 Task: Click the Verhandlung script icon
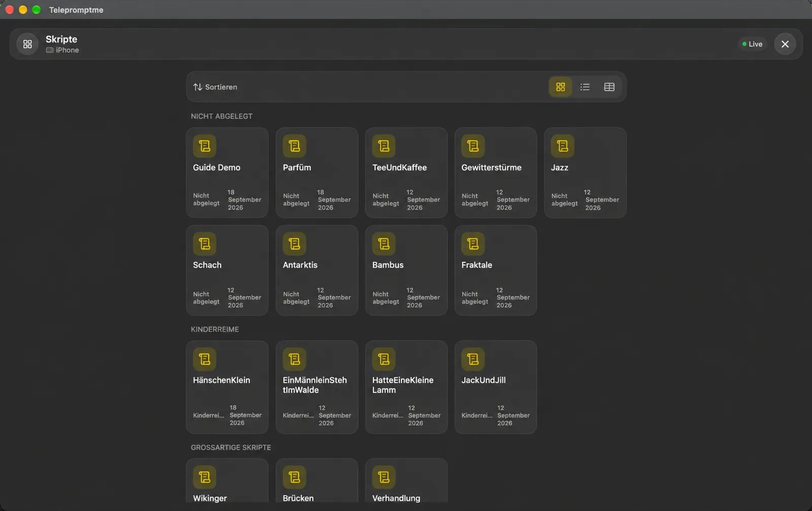point(384,477)
